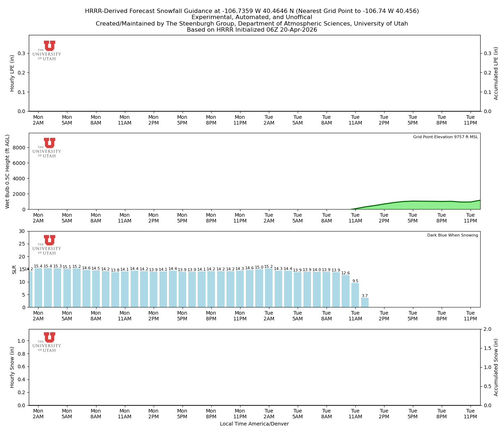
Task: Select the Utah logo in the SLR panel
Action: [47, 245]
